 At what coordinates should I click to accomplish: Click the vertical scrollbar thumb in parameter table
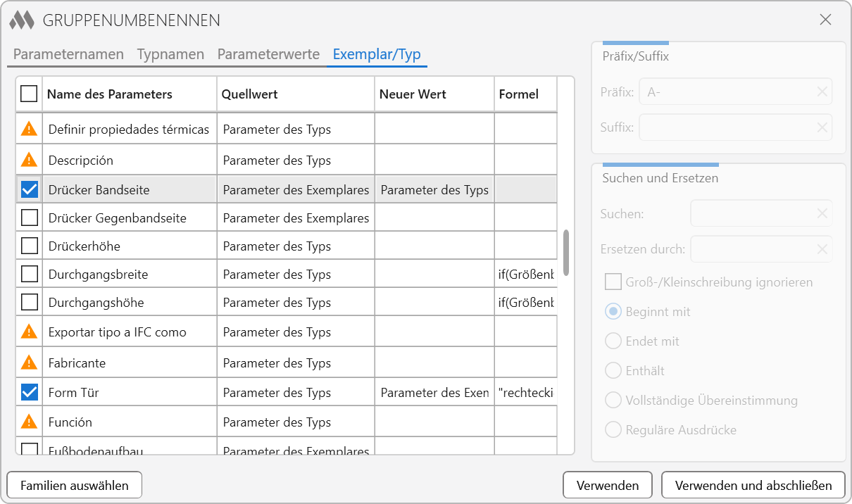click(566, 252)
